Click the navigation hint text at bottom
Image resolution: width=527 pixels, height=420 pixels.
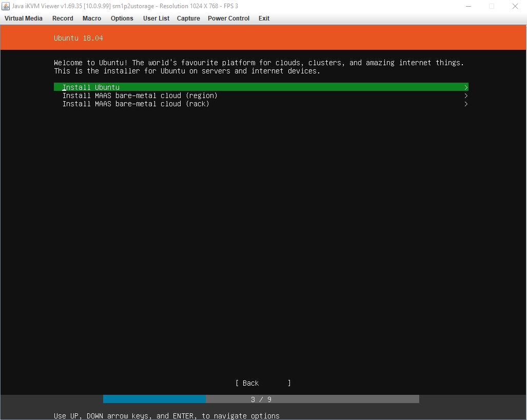[166, 416]
